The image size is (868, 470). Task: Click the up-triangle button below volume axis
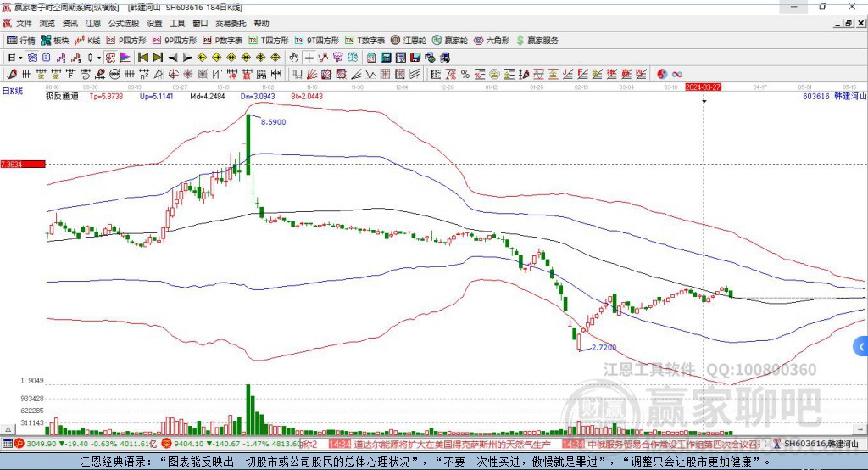point(8,429)
